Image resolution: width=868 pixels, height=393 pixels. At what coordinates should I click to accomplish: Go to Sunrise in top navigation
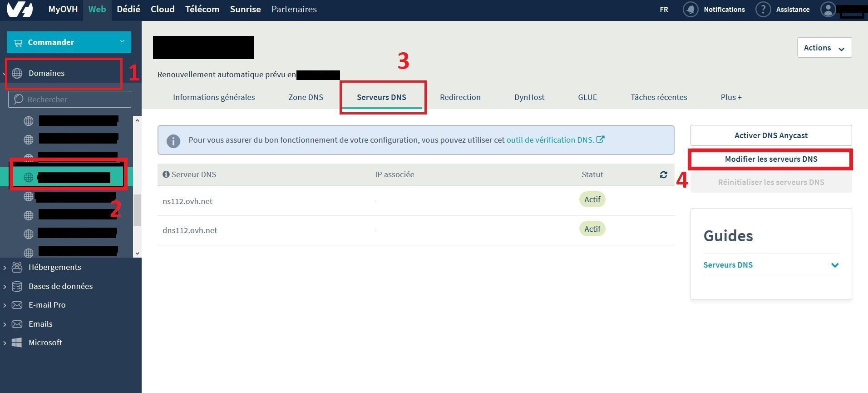pyautogui.click(x=245, y=9)
